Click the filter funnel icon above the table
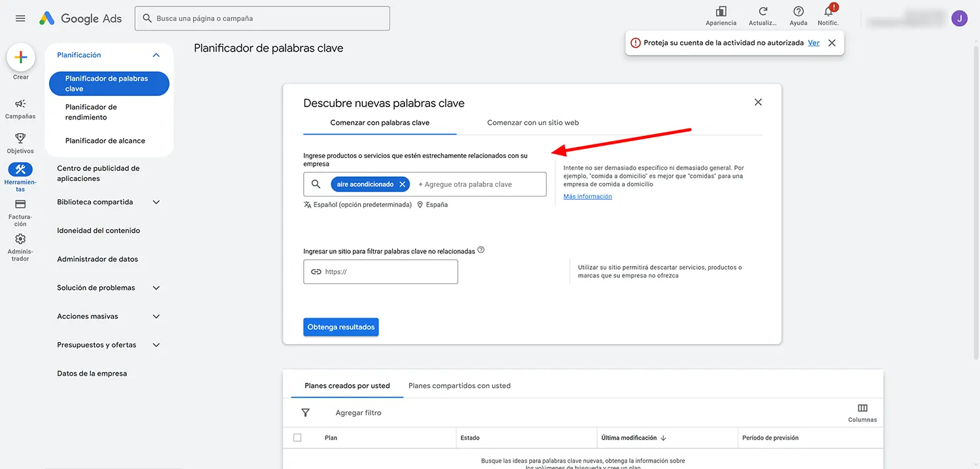The height and width of the screenshot is (469, 980). coord(305,412)
